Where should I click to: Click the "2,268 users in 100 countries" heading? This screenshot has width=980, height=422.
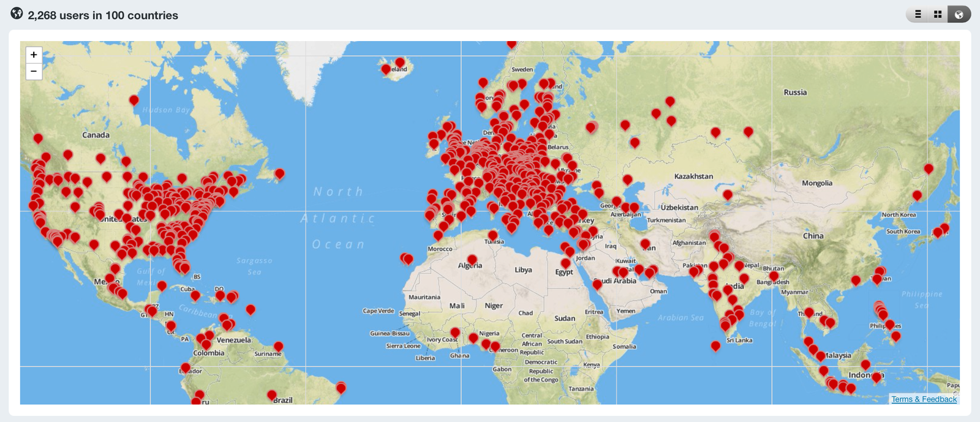click(103, 15)
